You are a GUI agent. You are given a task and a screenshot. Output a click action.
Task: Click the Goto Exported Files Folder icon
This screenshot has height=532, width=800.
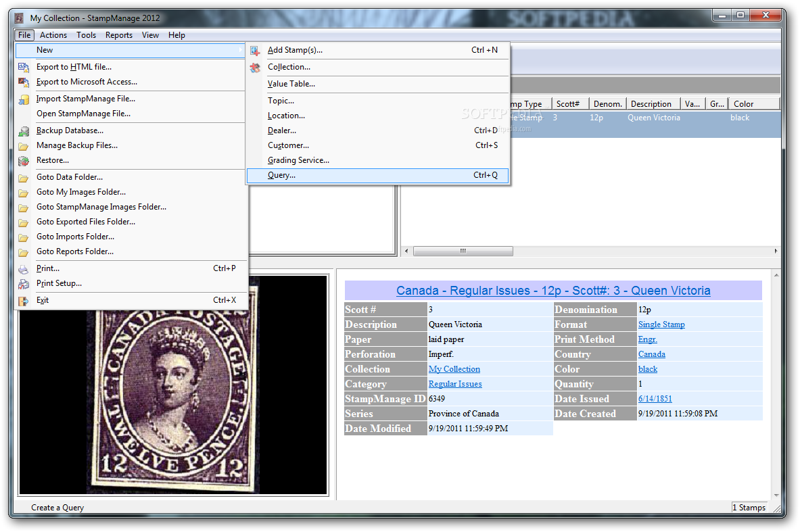pyautogui.click(x=24, y=222)
